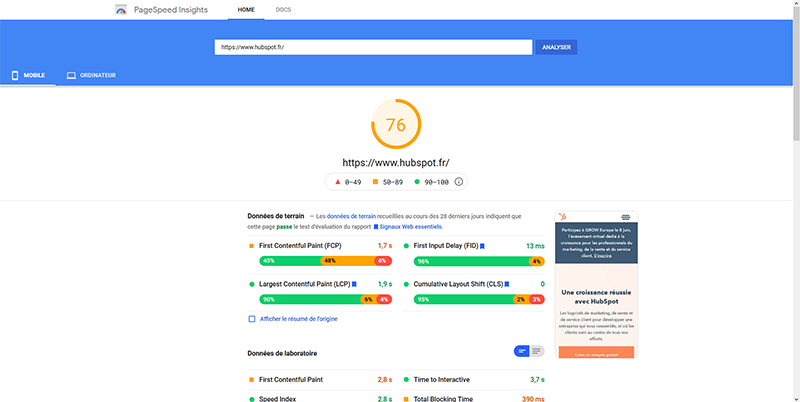Click the Afficher le résumé de l'origine link
800x402 pixels.
point(298,319)
